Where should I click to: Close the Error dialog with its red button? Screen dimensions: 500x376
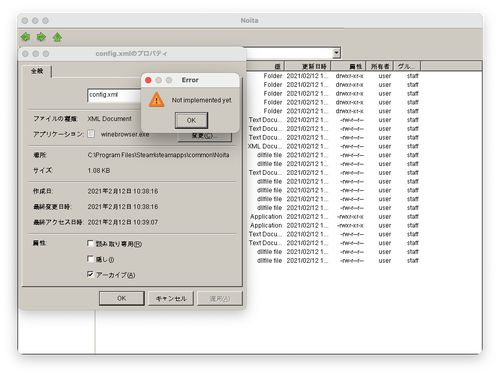148,80
